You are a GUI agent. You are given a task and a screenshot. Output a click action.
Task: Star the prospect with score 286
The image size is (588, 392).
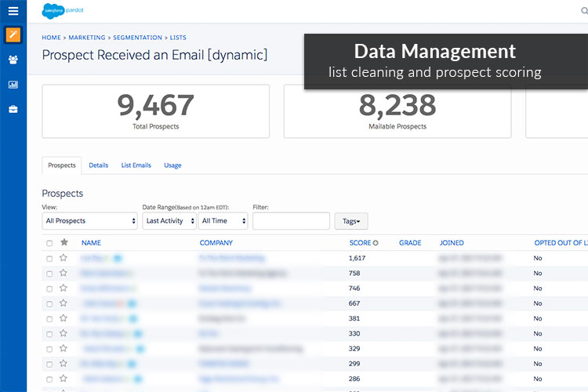pos(64,378)
